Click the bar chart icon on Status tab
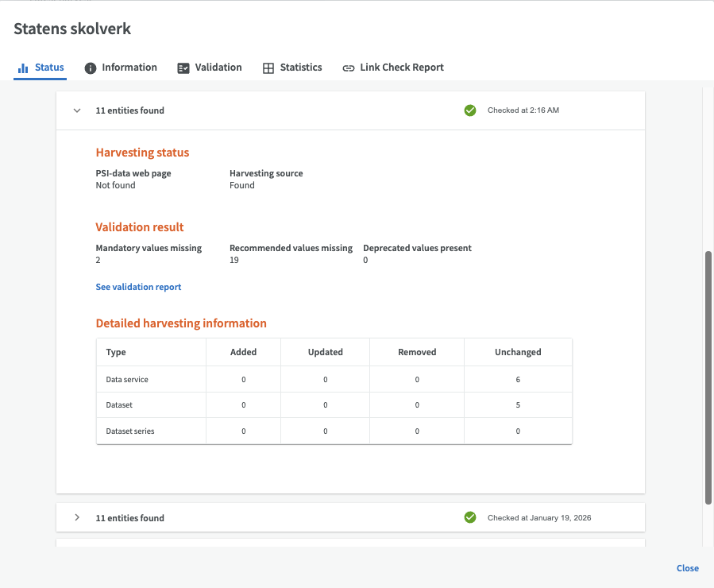 [x=23, y=68]
